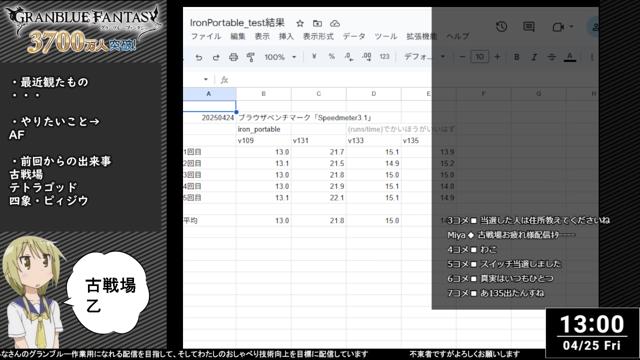640x360 pixels.
Task: Open version history clock icon
Action: [x=501, y=27]
